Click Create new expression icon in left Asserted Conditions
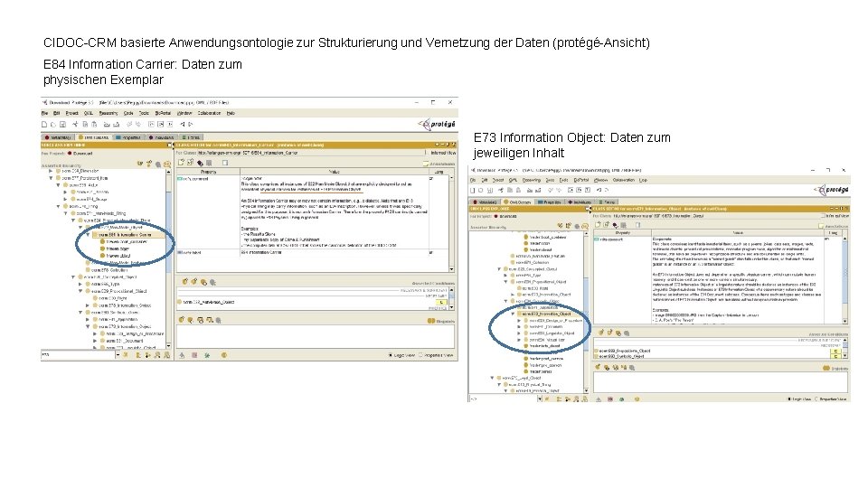868x488 pixels. tap(184, 282)
